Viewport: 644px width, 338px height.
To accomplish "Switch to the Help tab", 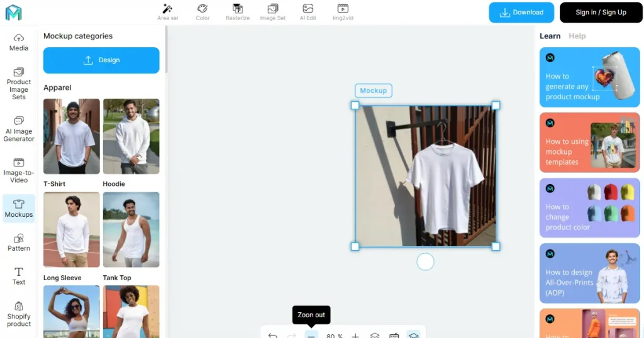I will 577,36.
